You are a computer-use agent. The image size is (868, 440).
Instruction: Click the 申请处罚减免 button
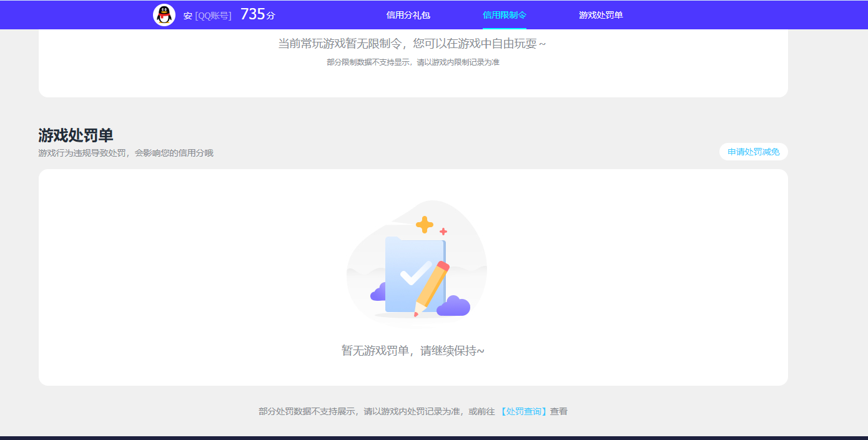[754, 152]
